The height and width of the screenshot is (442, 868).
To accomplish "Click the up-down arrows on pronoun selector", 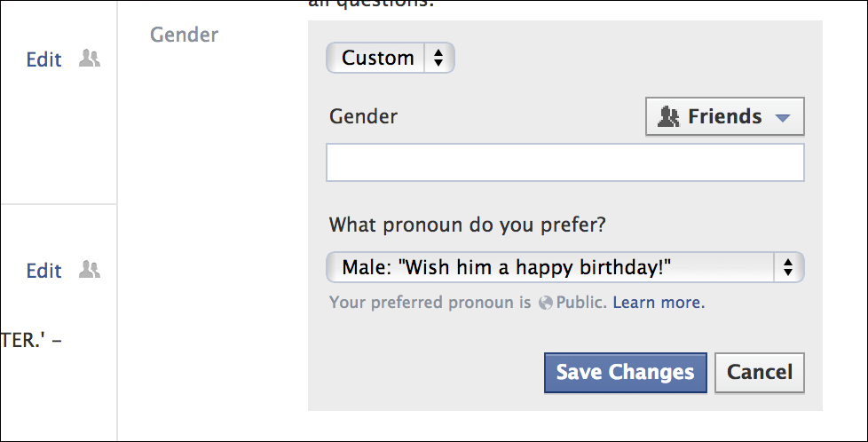I will pyautogui.click(x=787, y=267).
